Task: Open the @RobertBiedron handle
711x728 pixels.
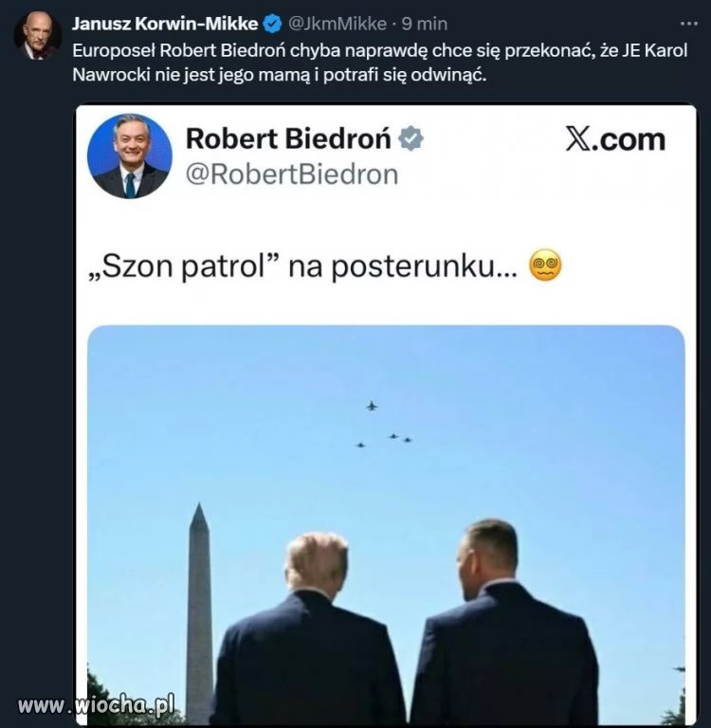Action: 292,175
